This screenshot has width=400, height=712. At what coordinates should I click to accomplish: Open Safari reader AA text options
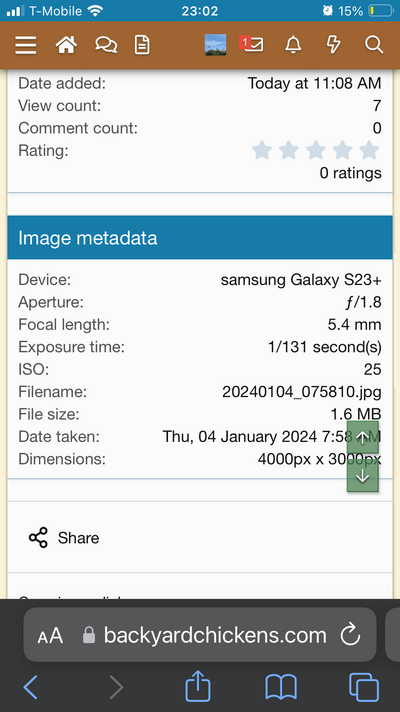coord(50,636)
